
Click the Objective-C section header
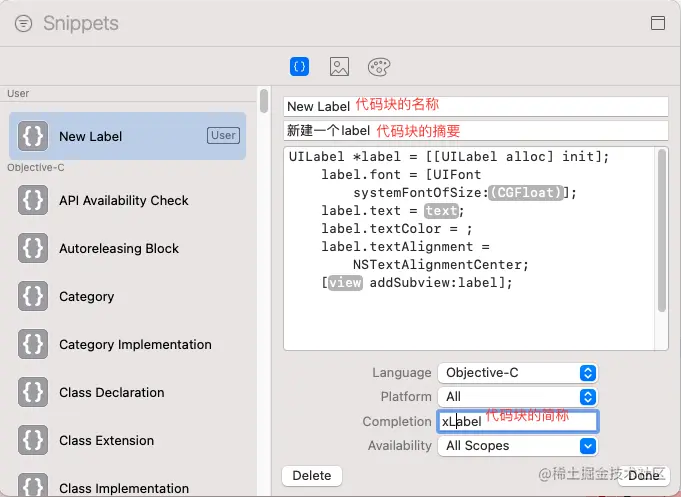pyautogui.click(x=36, y=167)
